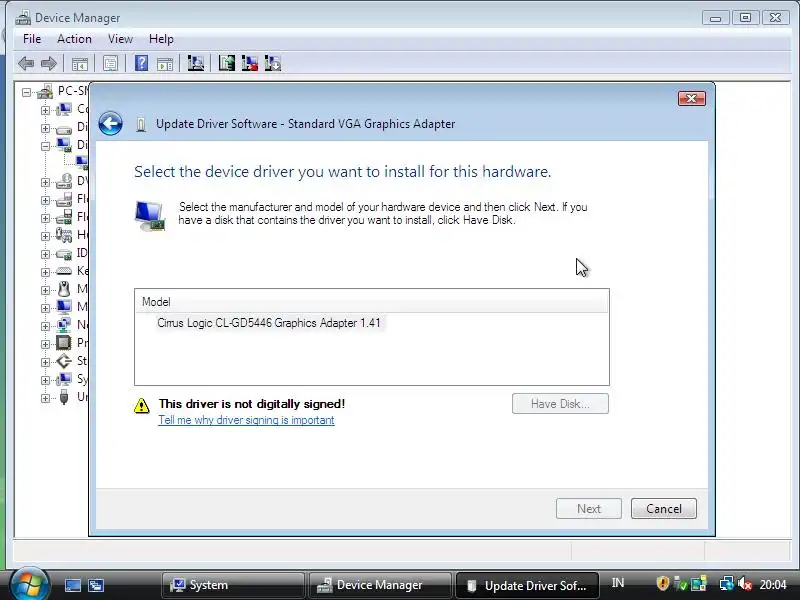Select the Network adapters icon in the tree
800x600 pixels.
64,324
